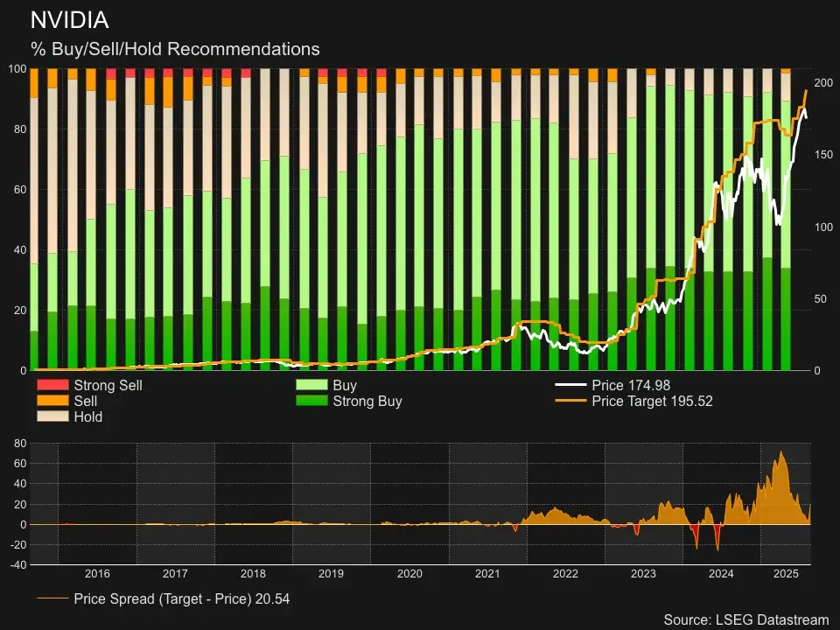This screenshot has height=630, width=840.
Task: Click the Strong Sell red legend swatch
Action: tap(52, 385)
